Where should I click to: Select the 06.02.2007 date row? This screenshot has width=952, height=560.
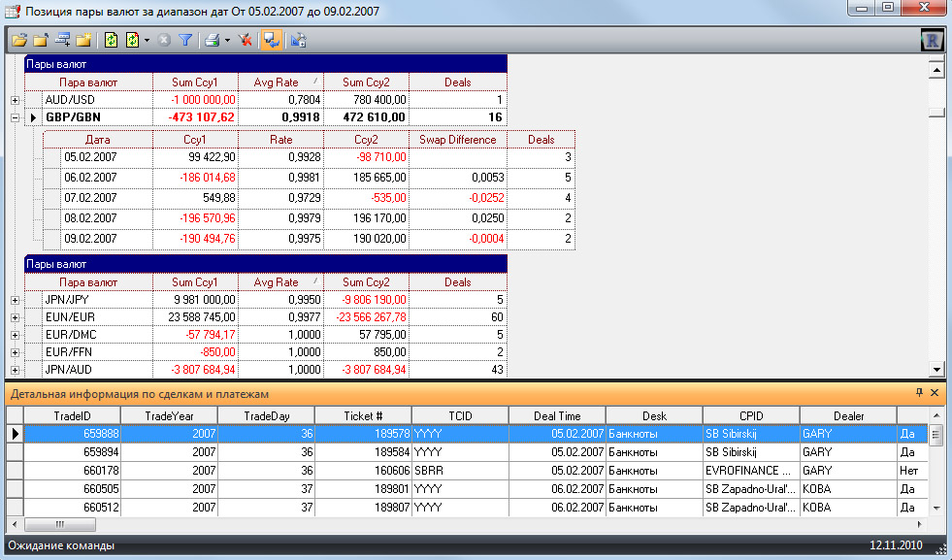[x=309, y=178]
